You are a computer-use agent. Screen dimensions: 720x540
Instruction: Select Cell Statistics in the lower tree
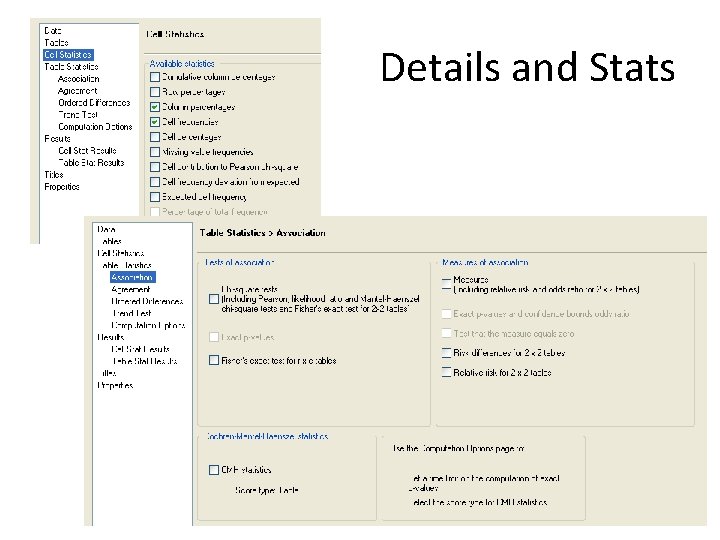point(121,253)
